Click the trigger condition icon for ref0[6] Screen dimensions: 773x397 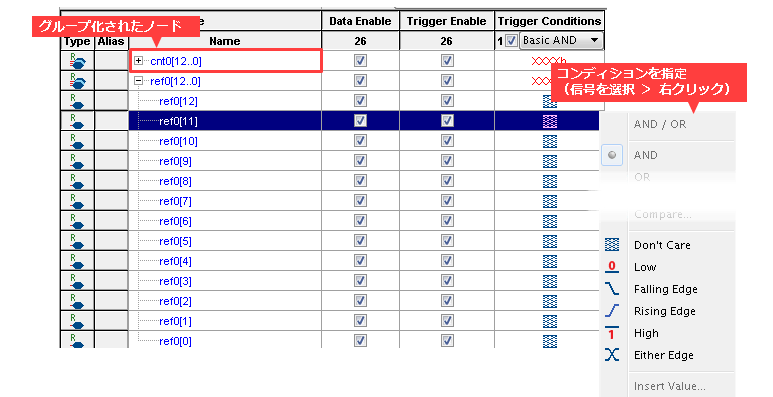coord(550,221)
